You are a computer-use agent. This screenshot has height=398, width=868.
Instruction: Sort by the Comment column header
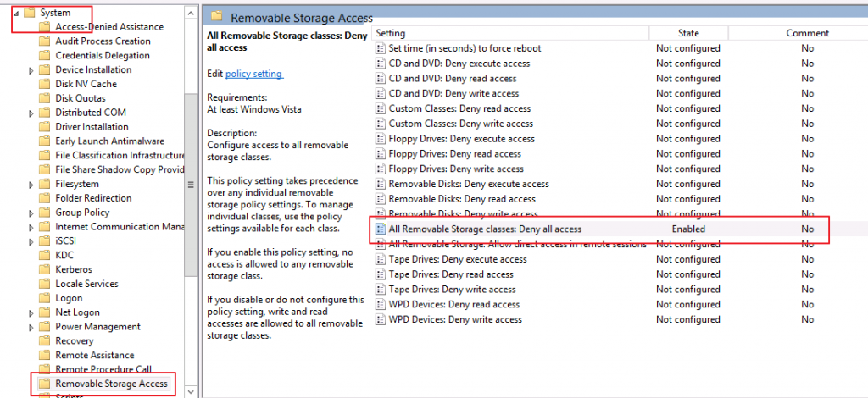tap(807, 33)
